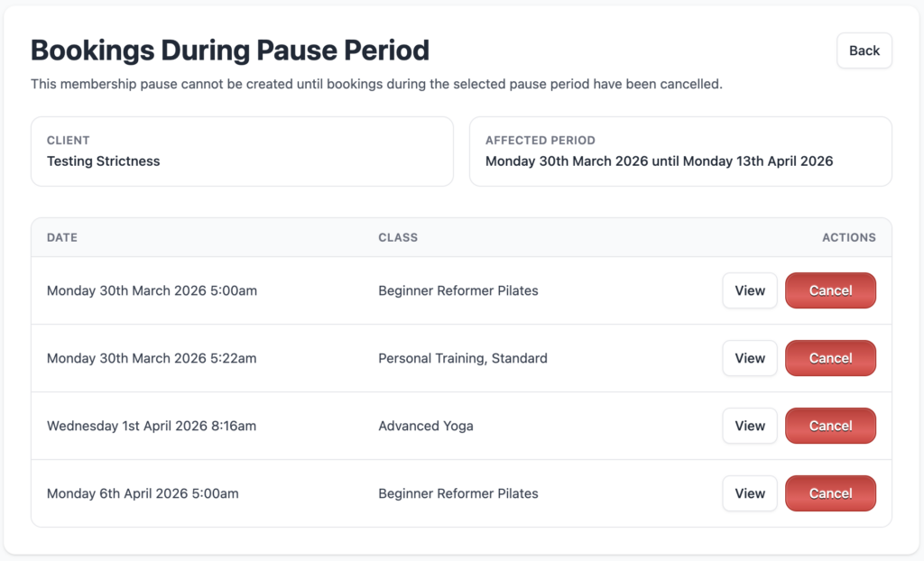924x561 pixels.
Task: Select the Monday 30th March 2026 5:22am date text
Action: point(152,358)
